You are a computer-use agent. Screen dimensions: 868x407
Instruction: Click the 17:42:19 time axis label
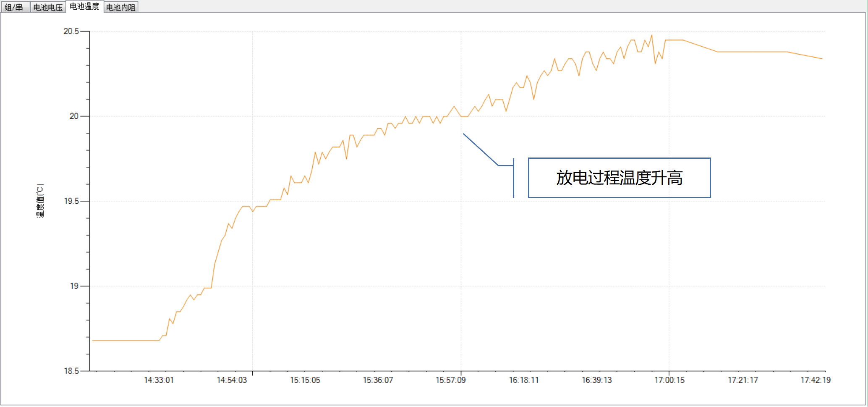(815, 380)
